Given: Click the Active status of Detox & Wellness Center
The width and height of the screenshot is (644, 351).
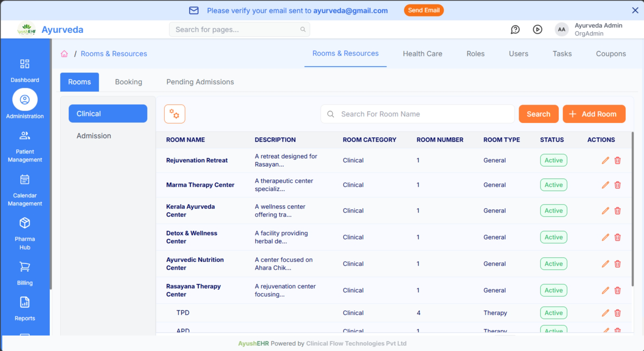Looking at the screenshot, I should click(553, 237).
